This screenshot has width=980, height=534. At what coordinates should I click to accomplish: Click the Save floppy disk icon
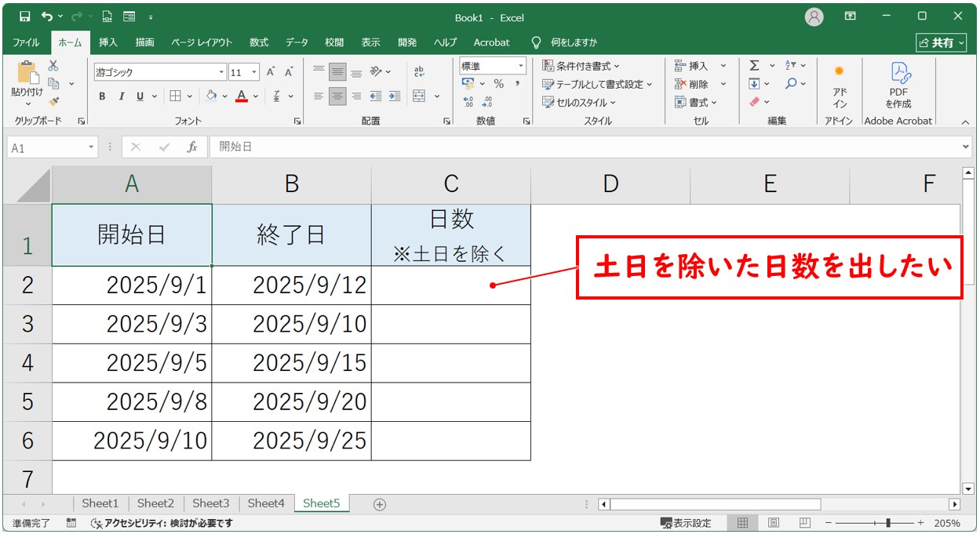click(x=25, y=16)
